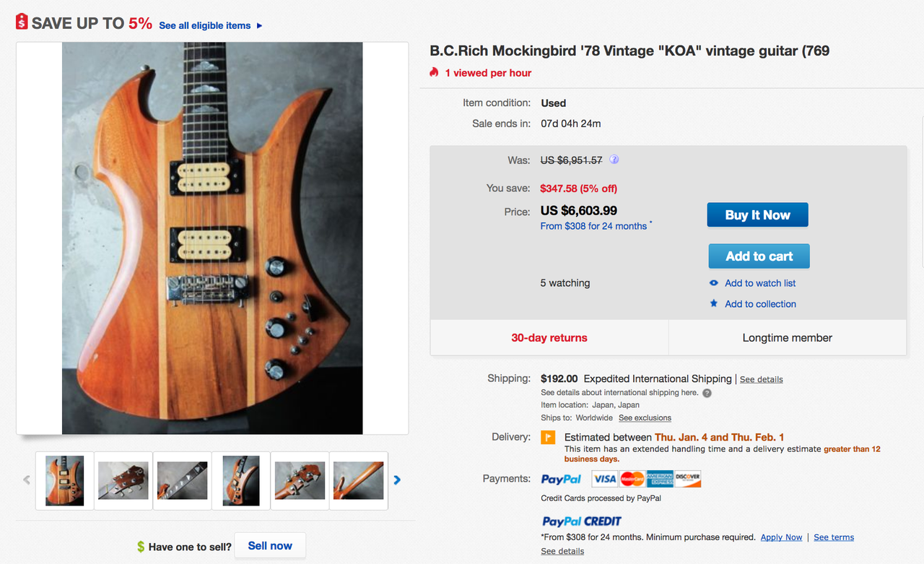Screen dimensions: 924x564
Task: Click the help icon beside the Was price
Action: coord(614,160)
